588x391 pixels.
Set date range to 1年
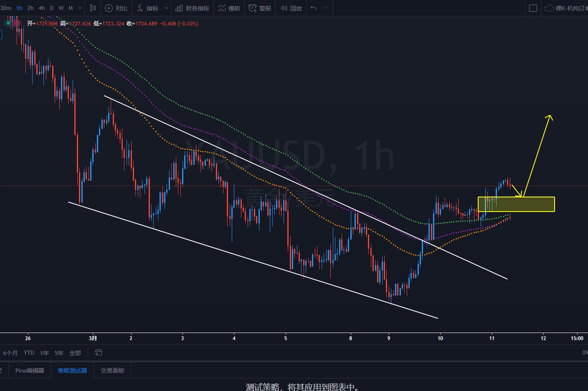[x=44, y=353]
